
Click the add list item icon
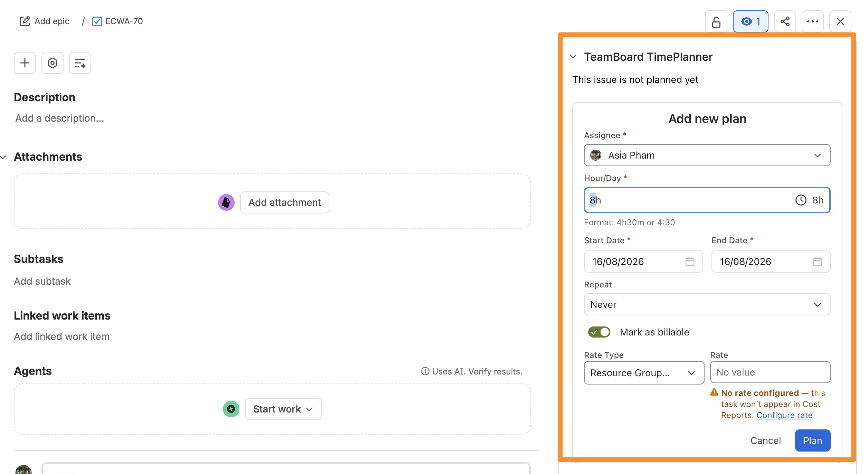80,63
